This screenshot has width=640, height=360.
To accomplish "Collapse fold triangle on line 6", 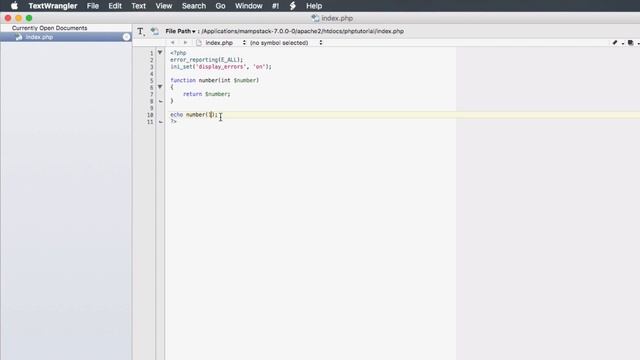I will (160, 87).
